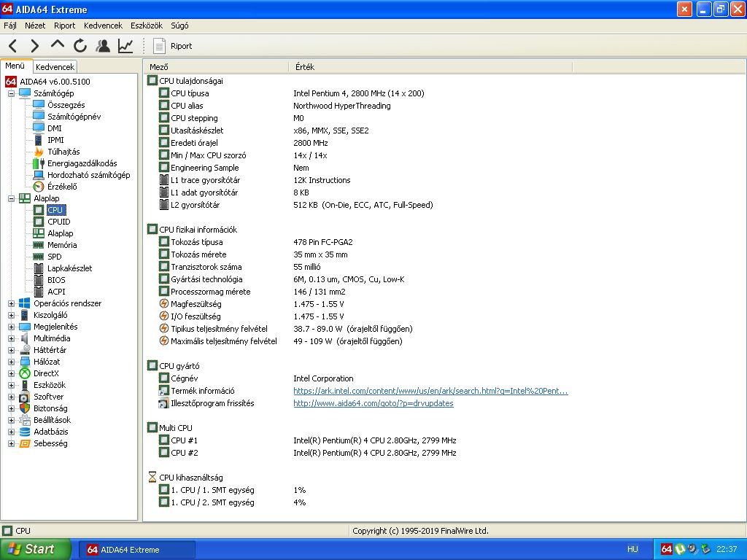The image size is (747, 560).
Task: Open Számítógépnév in the tree
Action: (74, 117)
